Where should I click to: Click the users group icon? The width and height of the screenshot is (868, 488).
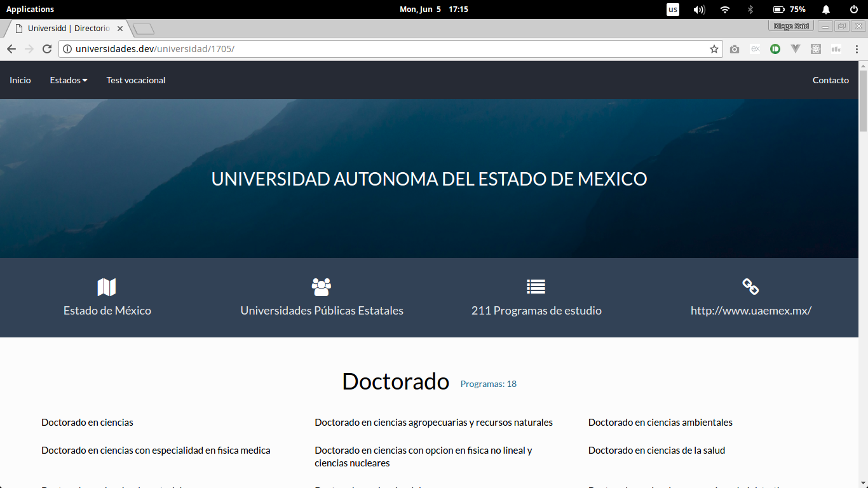click(x=322, y=287)
